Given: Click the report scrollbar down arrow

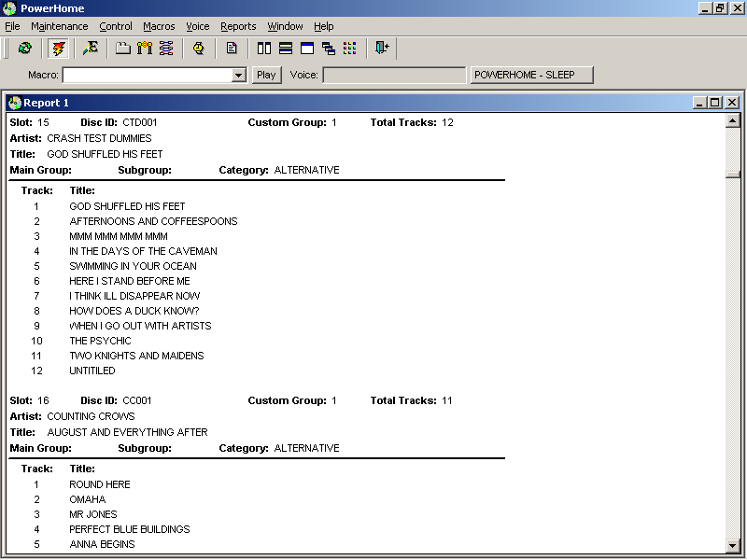Looking at the screenshot, I should pos(733,545).
